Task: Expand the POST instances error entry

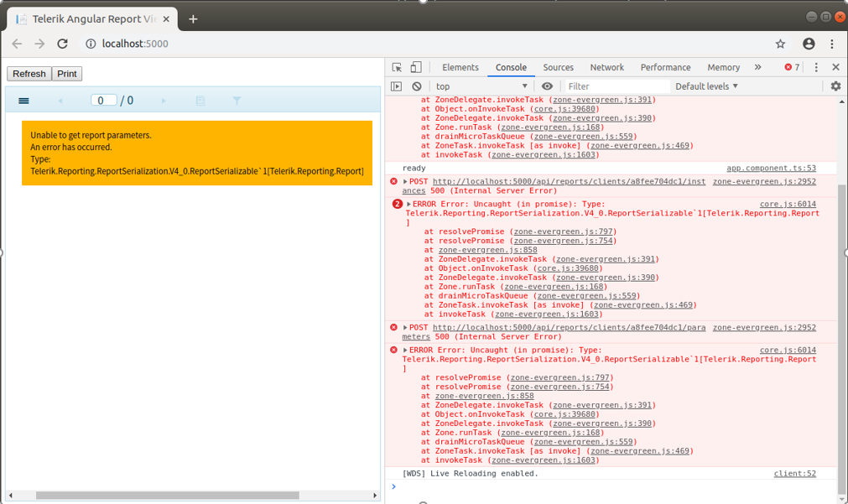Action: click(x=405, y=182)
